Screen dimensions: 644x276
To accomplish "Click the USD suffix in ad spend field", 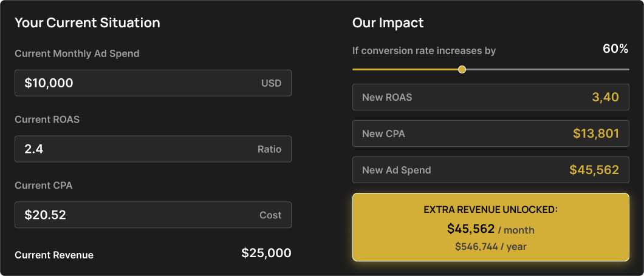I will [272, 83].
